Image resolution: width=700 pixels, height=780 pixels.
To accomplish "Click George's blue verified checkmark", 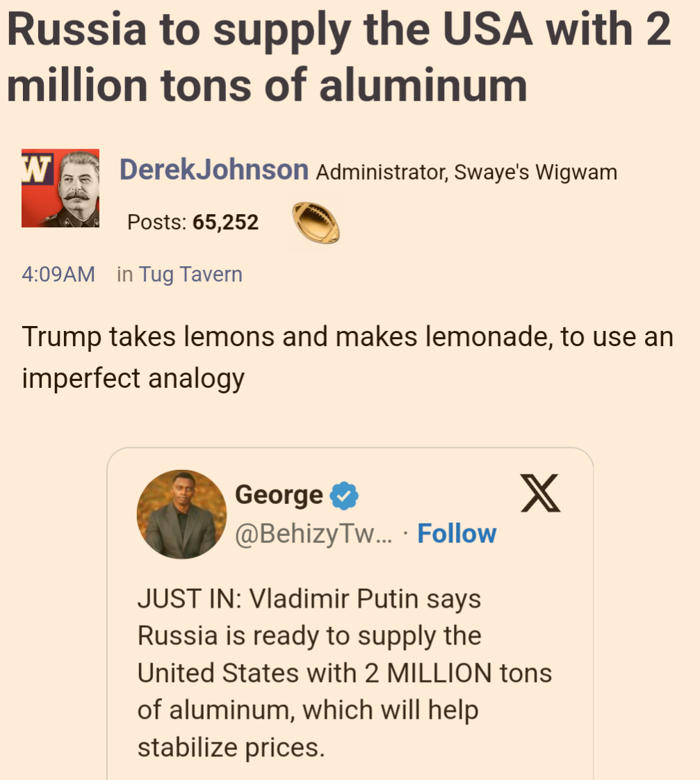I will point(344,495).
